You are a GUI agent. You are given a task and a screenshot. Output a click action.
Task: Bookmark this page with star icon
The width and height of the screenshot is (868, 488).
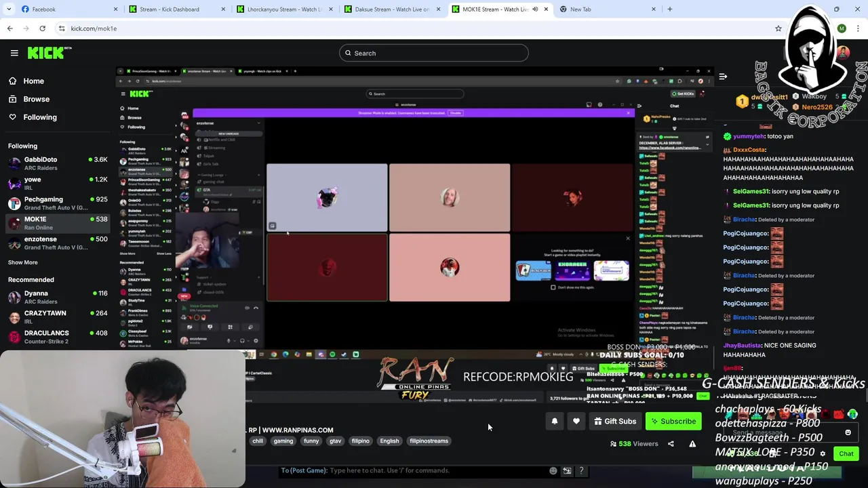pos(778,28)
